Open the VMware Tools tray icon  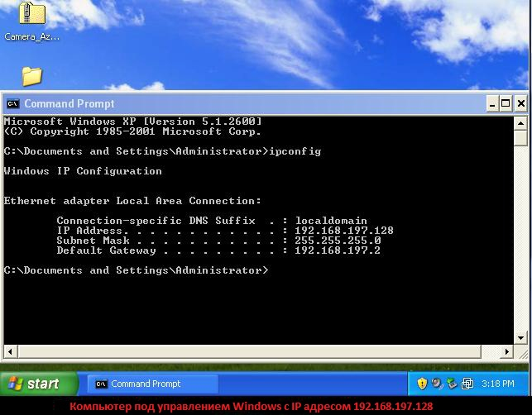click(x=467, y=384)
